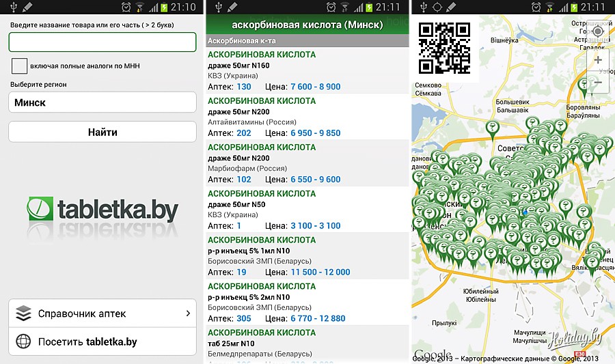Open the region selector showing Минск
This screenshot has height=364, width=615.
point(102,102)
